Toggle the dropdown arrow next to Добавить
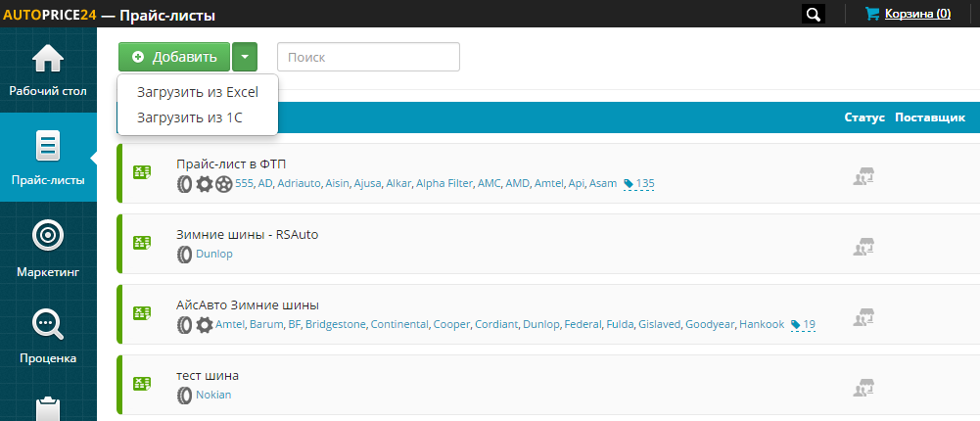Viewport: 980px width, 421px height. pos(245,57)
